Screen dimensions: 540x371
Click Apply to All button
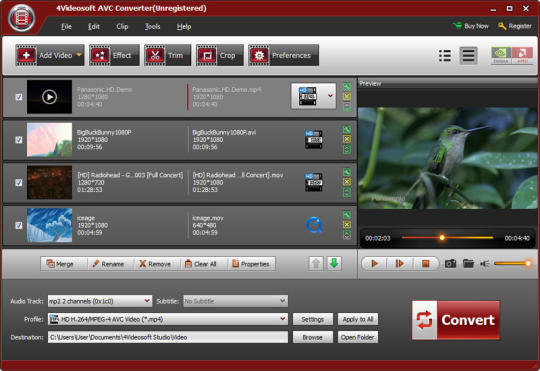coord(358,319)
